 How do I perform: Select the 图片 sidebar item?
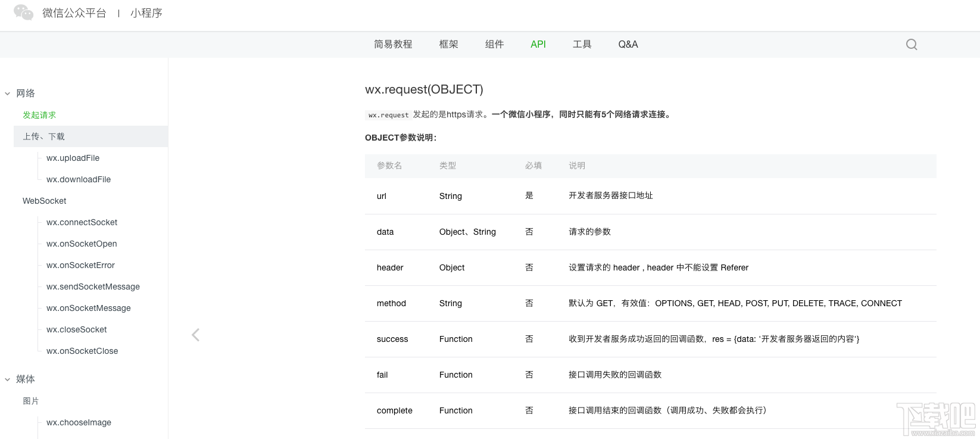coord(31,401)
